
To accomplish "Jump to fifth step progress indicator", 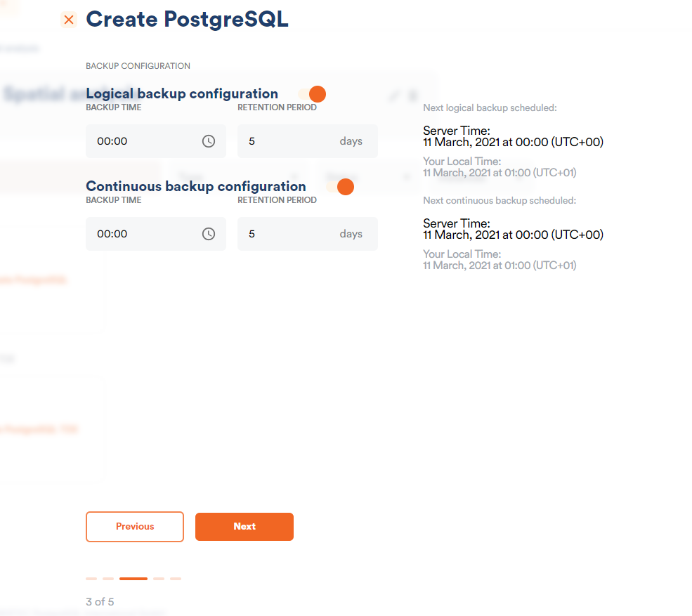I will pyautogui.click(x=176, y=579).
